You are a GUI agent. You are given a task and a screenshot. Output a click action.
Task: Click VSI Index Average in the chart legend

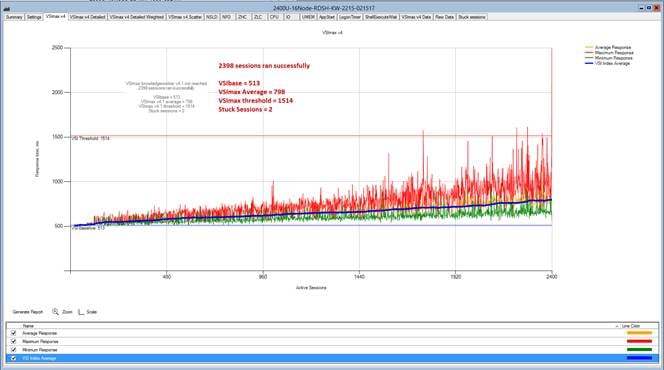(612, 63)
